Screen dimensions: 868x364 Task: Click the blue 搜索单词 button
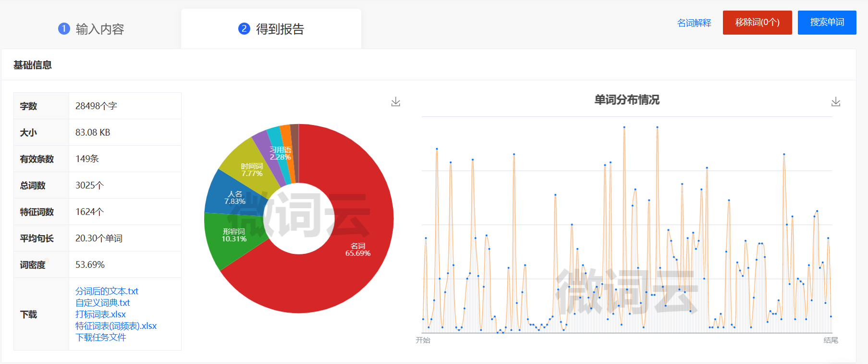point(827,23)
